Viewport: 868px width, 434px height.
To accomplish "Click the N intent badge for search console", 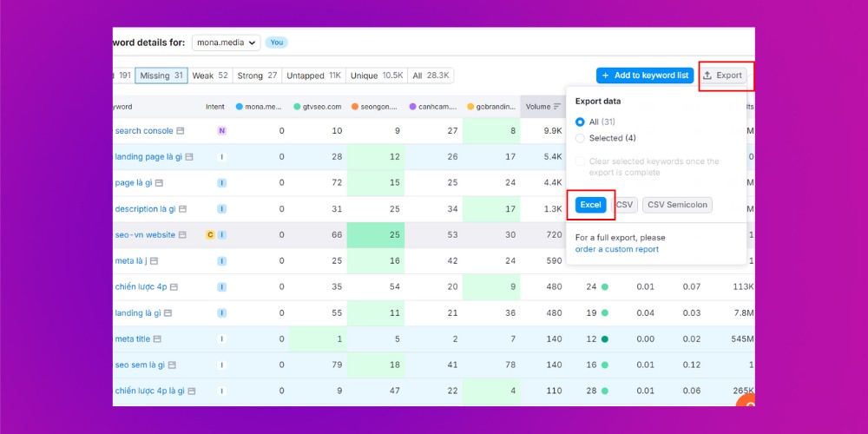I will click(222, 131).
